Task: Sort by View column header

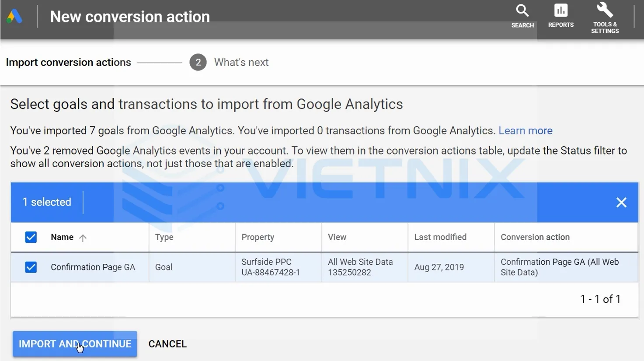Action: [x=337, y=237]
